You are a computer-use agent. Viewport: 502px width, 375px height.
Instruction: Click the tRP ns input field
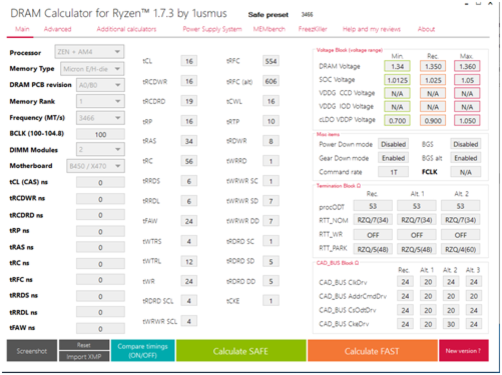tap(100, 231)
